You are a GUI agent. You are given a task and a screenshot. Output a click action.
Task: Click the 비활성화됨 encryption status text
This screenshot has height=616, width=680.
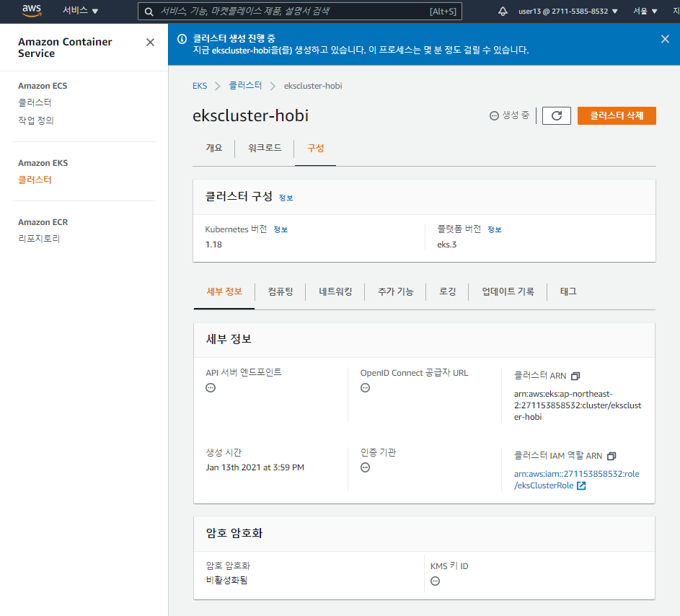(x=227, y=580)
